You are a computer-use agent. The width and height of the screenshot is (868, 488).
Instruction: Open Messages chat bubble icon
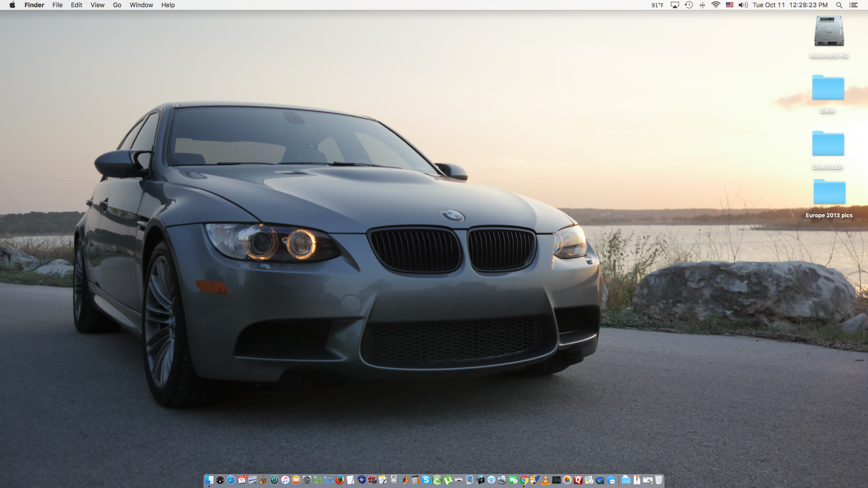pyautogui.click(x=611, y=480)
